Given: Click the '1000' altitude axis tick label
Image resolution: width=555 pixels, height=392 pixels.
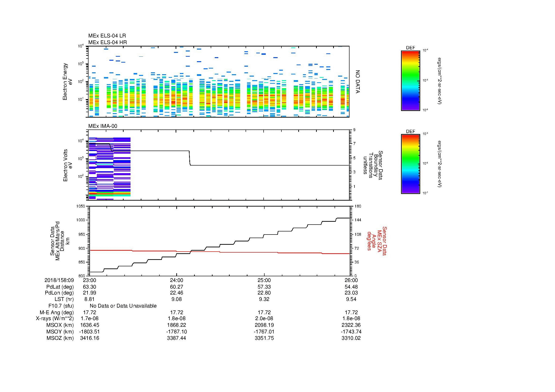Looking at the screenshot, I should coord(80,220).
